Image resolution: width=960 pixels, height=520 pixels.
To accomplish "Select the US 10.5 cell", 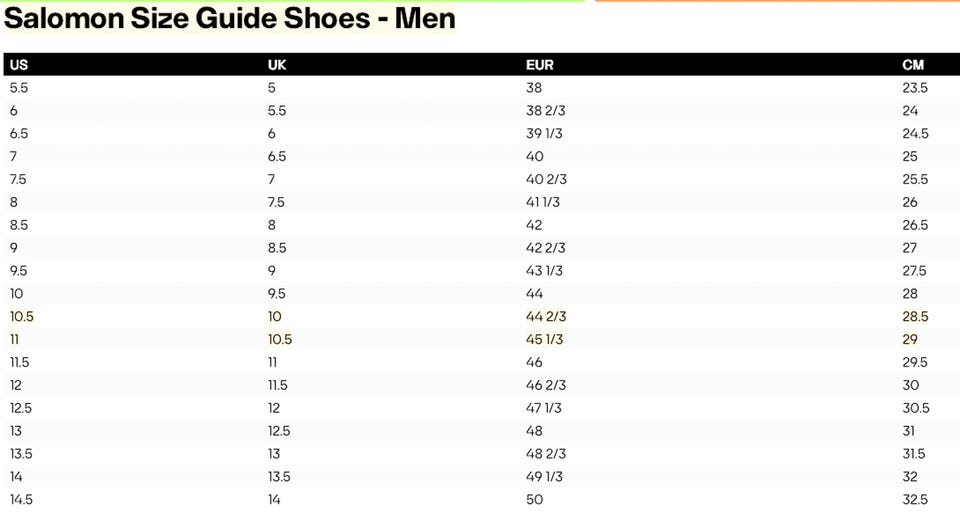I will coord(22,316).
